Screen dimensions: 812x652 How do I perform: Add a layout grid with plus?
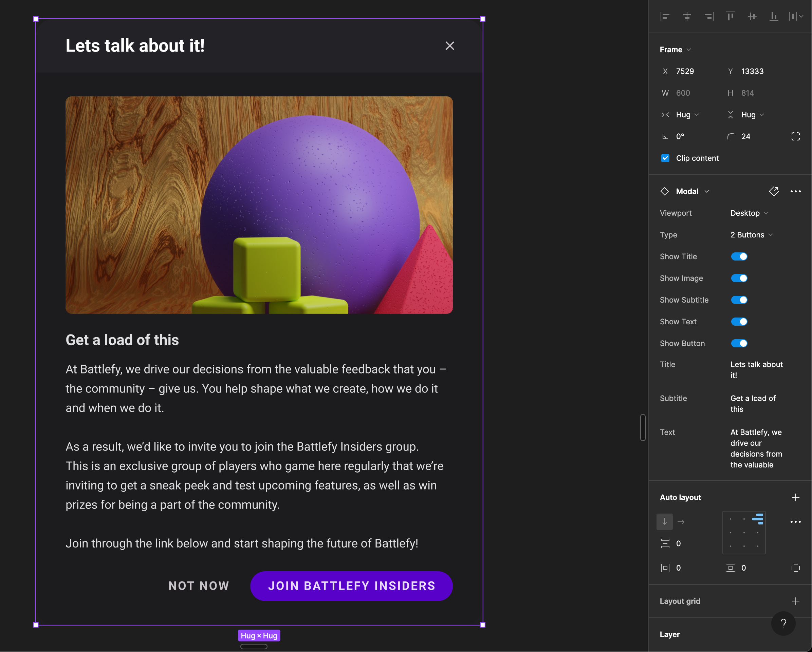795,601
